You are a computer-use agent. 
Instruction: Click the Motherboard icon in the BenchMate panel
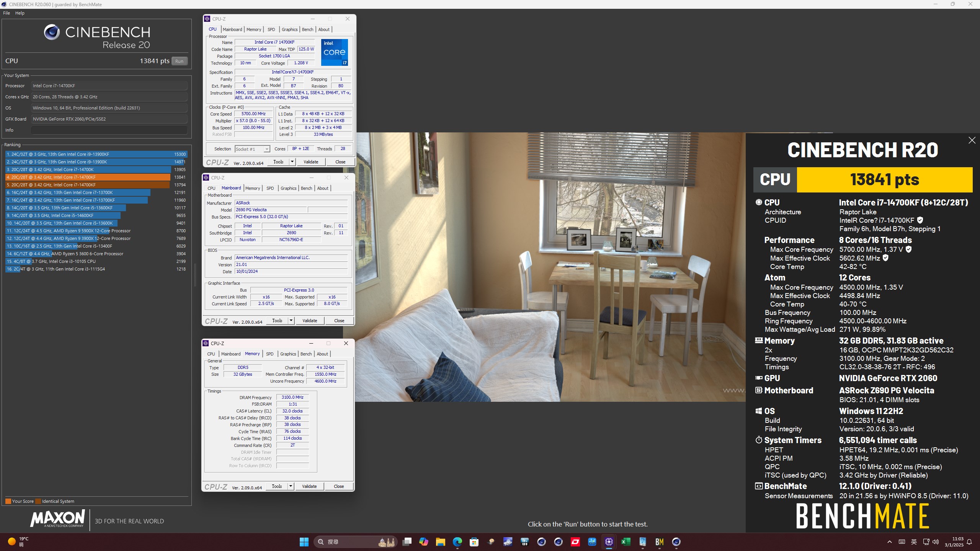click(x=759, y=390)
